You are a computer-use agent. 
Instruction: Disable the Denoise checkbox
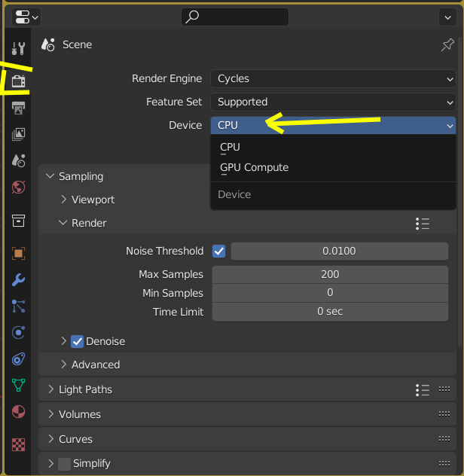(x=77, y=341)
